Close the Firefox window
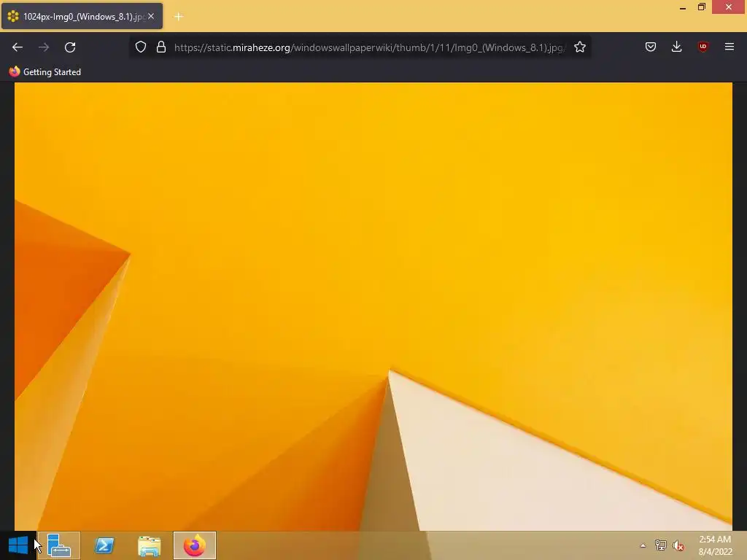This screenshot has height=560, width=747. 729,7
